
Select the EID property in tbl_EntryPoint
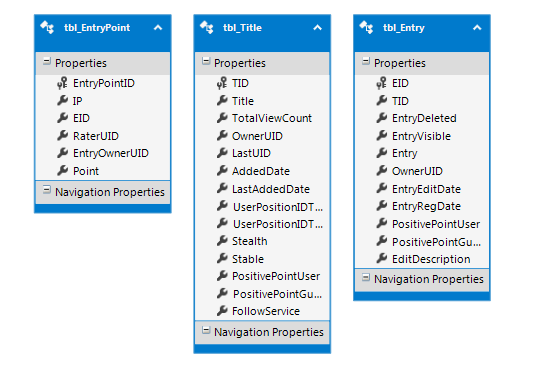tap(81, 118)
